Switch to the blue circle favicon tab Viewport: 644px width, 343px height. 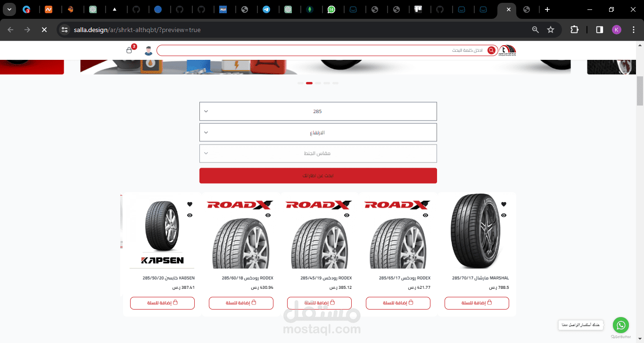158,9
